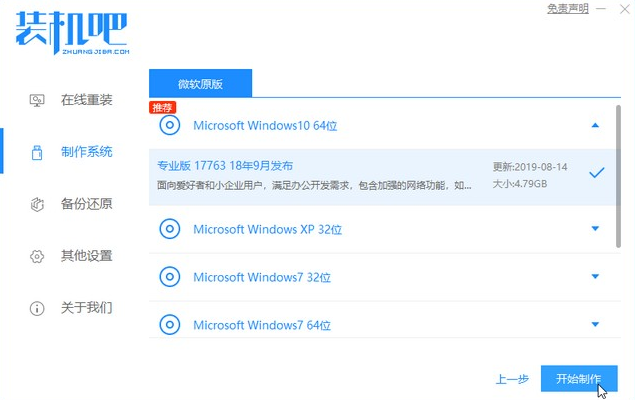Expand the Windows7 64位 dropdown arrow
This screenshot has height=400, width=635.
[x=596, y=324]
